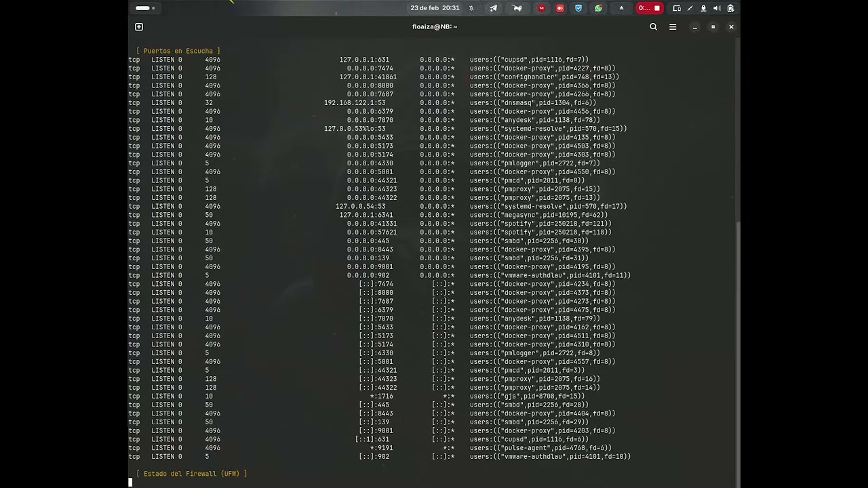Screen dimensions: 868x488
Task: Click the address 0.0.0.0:57621
Action: pyautogui.click(x=372, y=232)
